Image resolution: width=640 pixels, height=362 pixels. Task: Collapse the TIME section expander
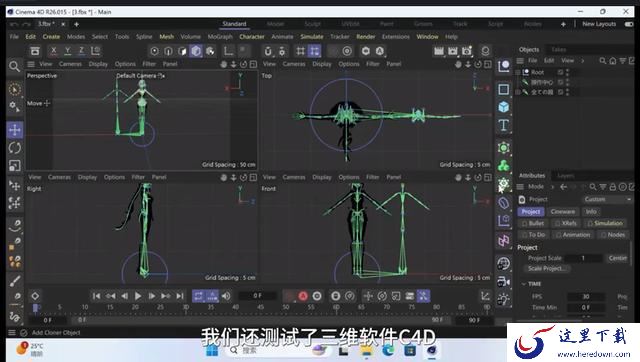click(x=524, y=284)
